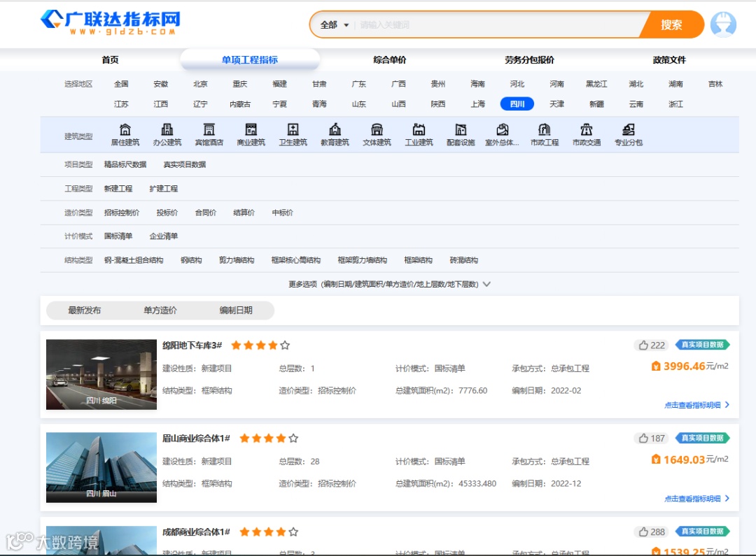Viewport: 756px width, 556px height.
Task: Open 点击查看指标明细 for 绵阳地下车库3#
Action: (x=696, y=405)
